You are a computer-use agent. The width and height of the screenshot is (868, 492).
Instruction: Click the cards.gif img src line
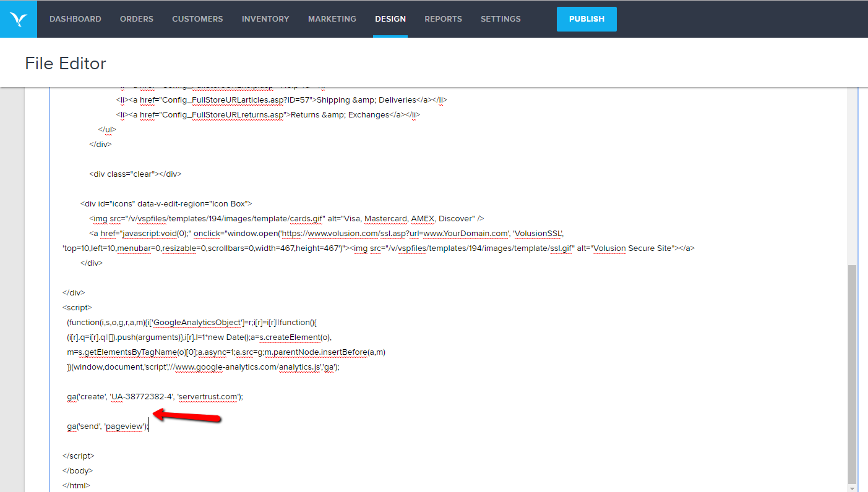pyautogui.click(x=286, y=218)
